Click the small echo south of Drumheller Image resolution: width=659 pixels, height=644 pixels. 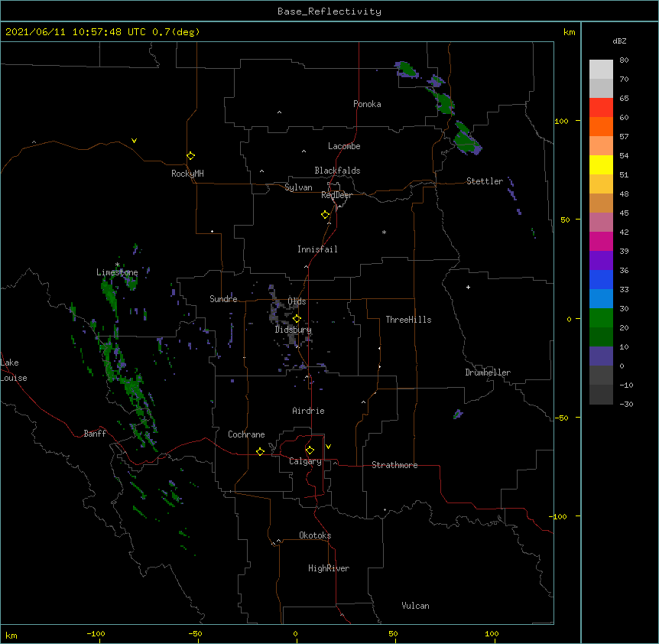458,414
